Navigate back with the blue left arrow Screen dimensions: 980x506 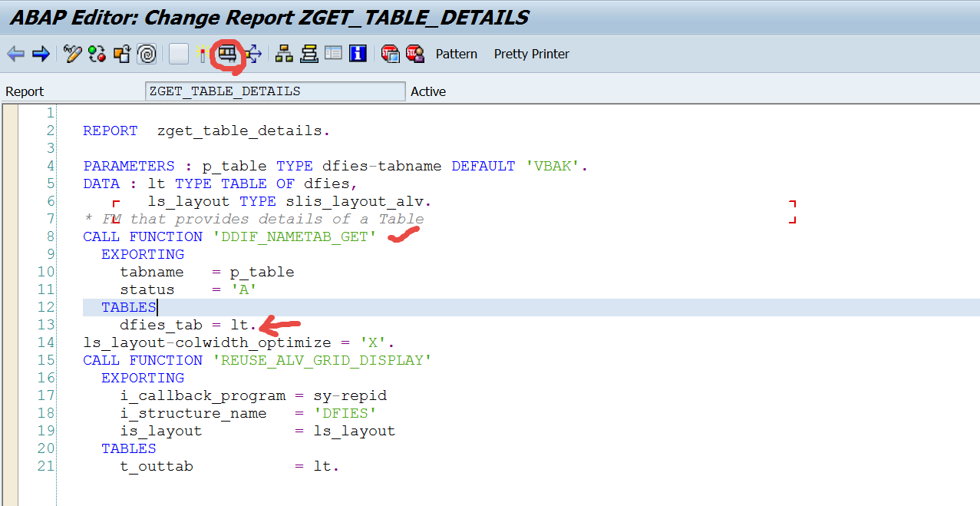pos(17,54)
